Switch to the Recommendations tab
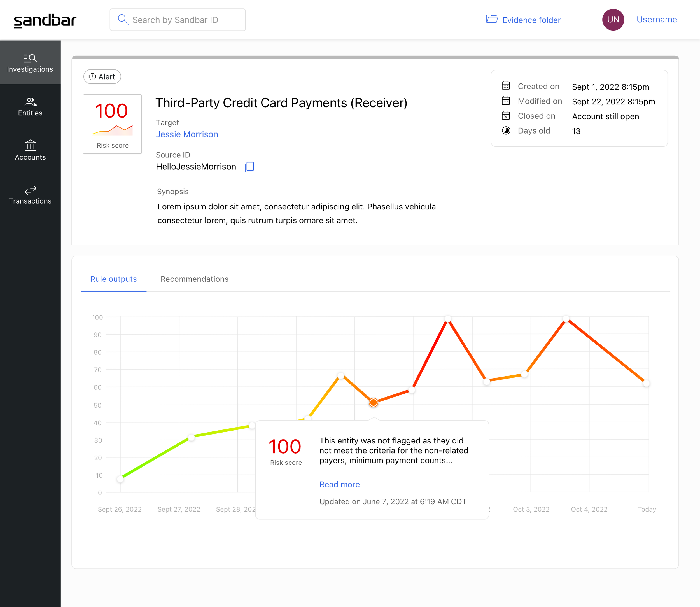700x607 pixels. (195, 279)
